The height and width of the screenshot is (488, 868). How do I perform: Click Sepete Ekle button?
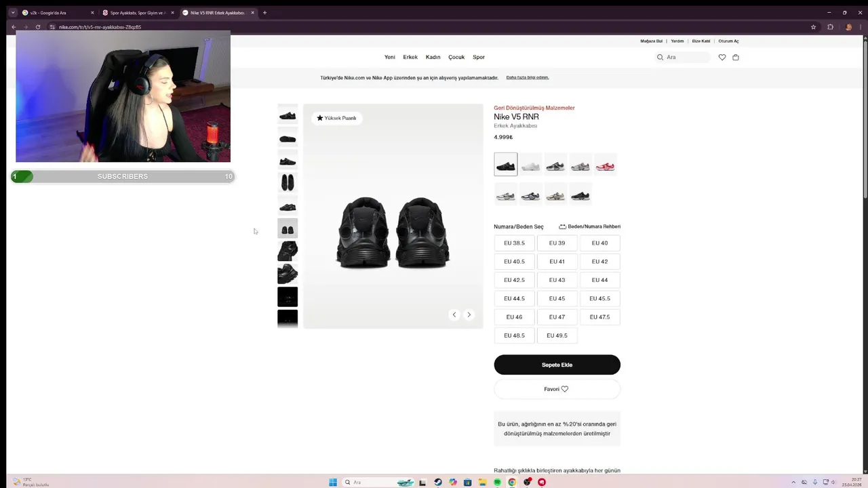click(x=557, y=365)
